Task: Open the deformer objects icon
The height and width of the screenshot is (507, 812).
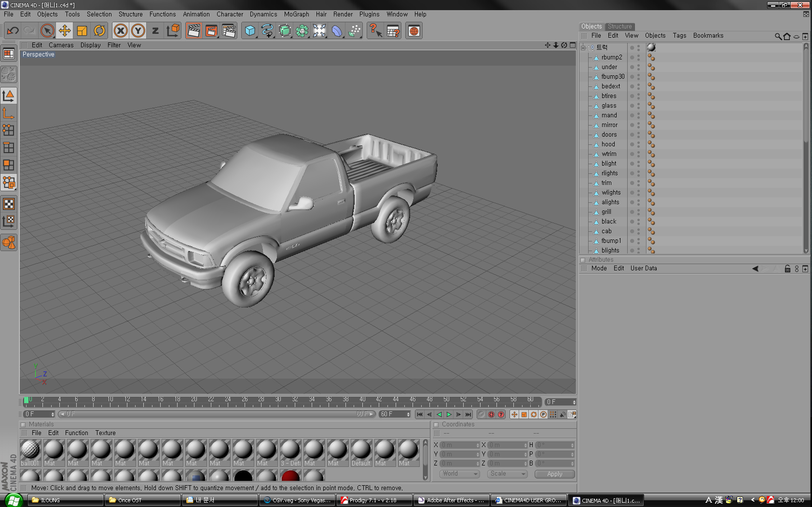Action: (x=337, y=31)
